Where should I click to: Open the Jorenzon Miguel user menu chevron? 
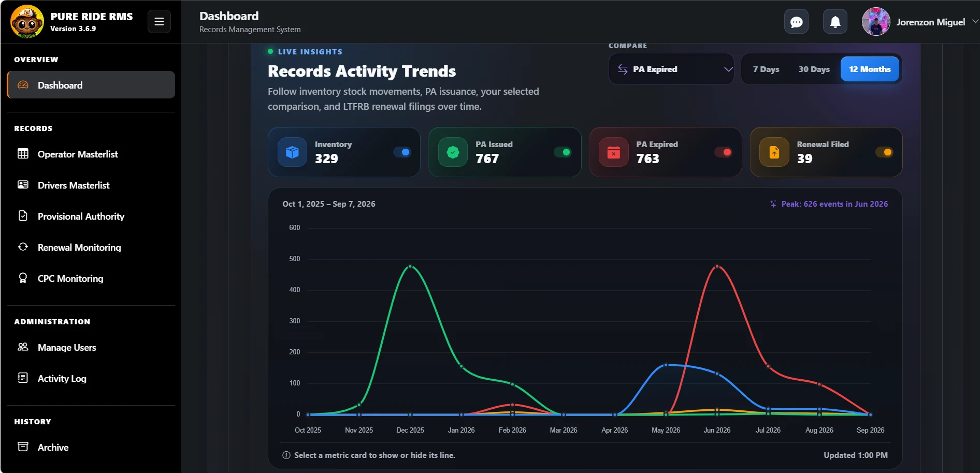click(975, 22)
